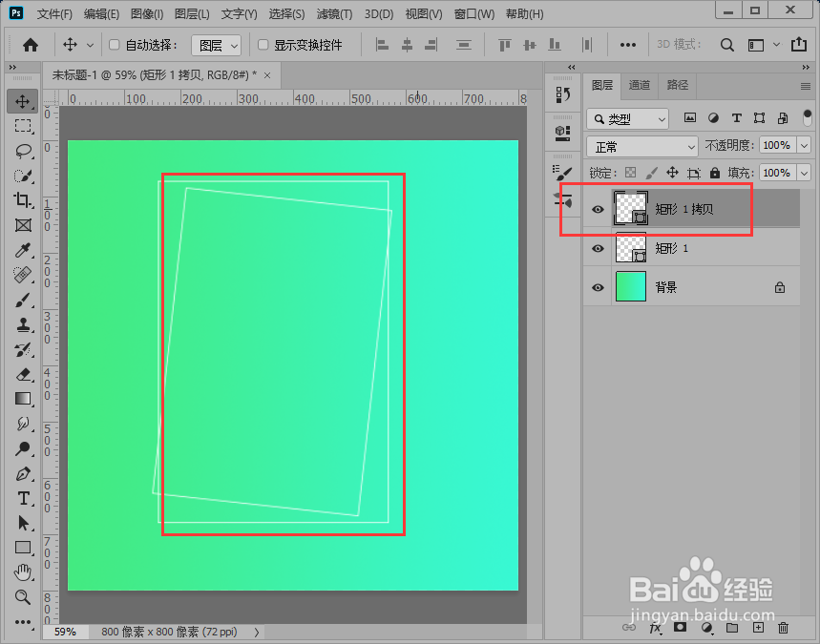820x644 pixels.
Task: Toggle the pixel layer filter
Action: 690,118
